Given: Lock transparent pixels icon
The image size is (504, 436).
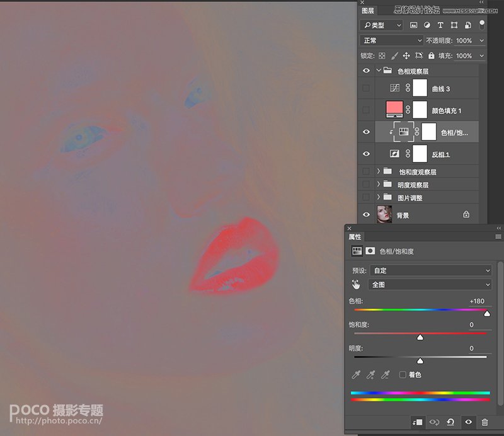Looking at the screenshot, I should point(382,55).
